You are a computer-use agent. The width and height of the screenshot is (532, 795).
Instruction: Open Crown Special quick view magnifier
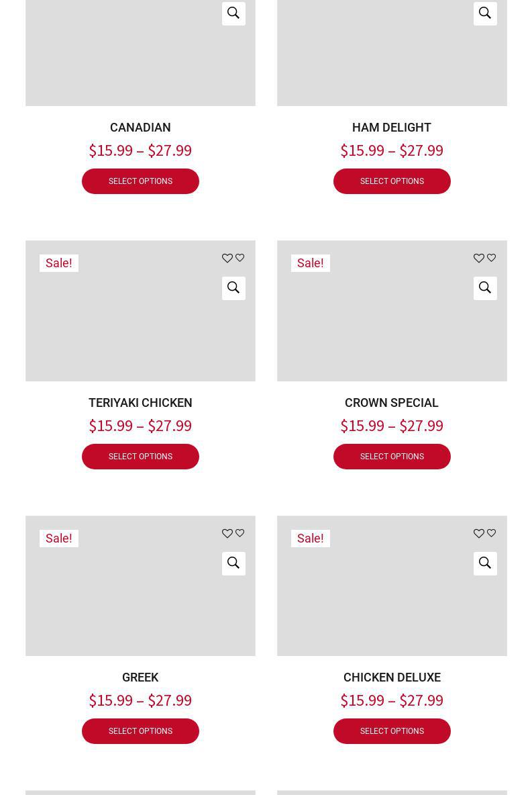pyautogui.click(x=485, y=288)
